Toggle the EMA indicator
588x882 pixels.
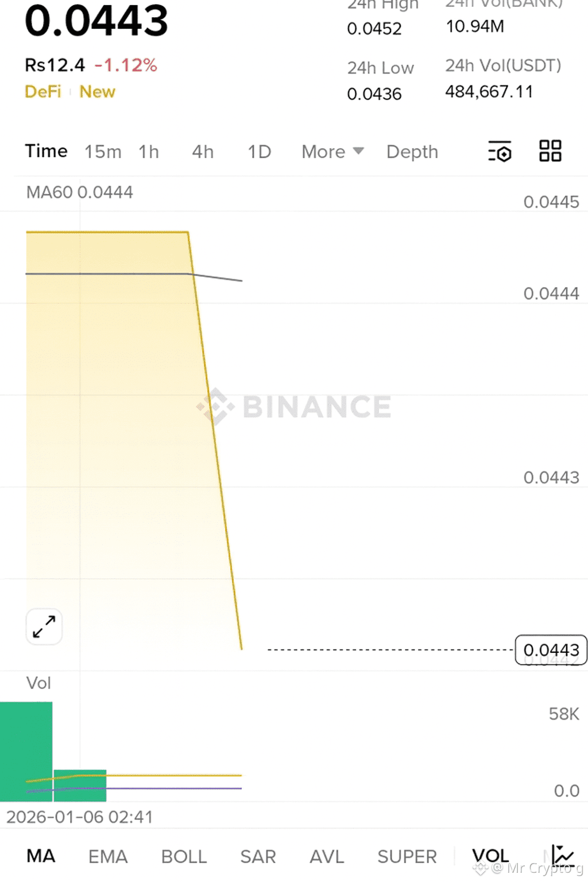tap(107, 857)
